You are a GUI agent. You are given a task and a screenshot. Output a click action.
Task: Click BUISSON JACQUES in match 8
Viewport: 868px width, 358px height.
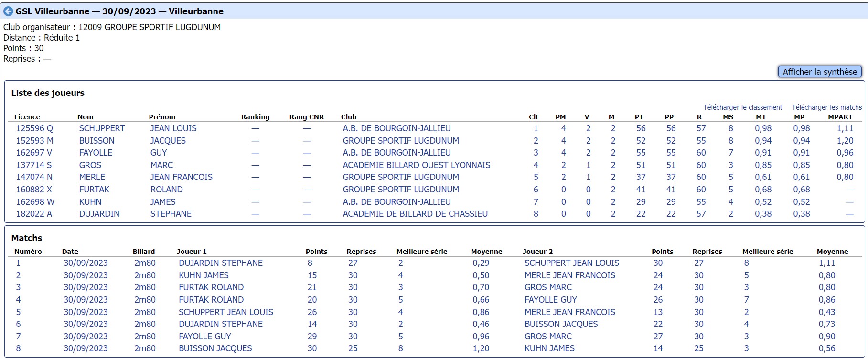coord(215,348)
